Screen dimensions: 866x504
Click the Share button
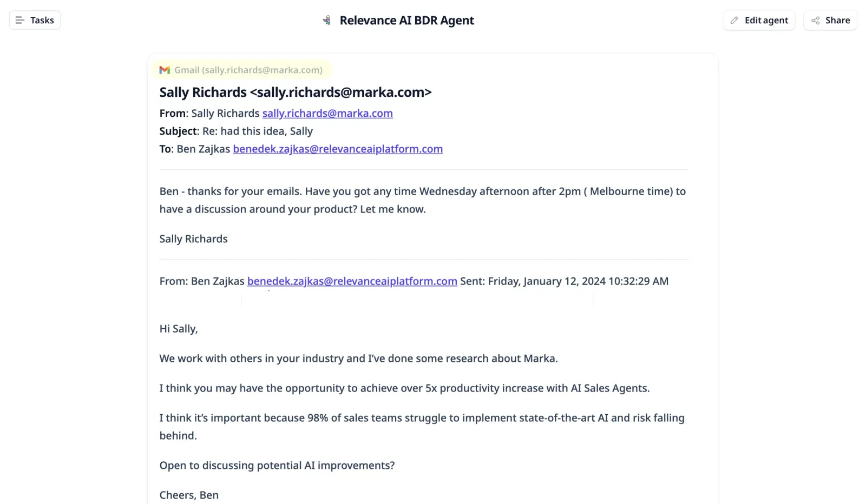point(830,20)
